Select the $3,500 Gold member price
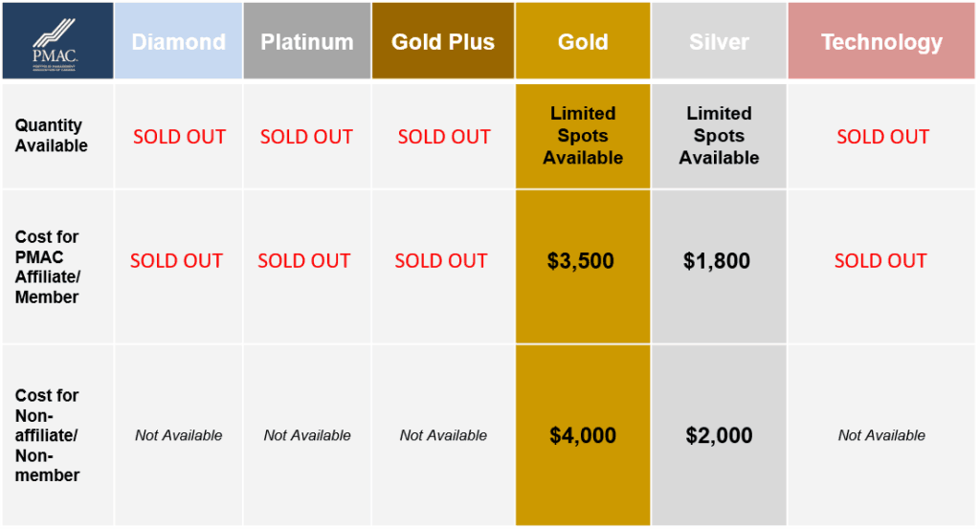Viewport: 980px width, 529px height. click(x=581, y=260)
